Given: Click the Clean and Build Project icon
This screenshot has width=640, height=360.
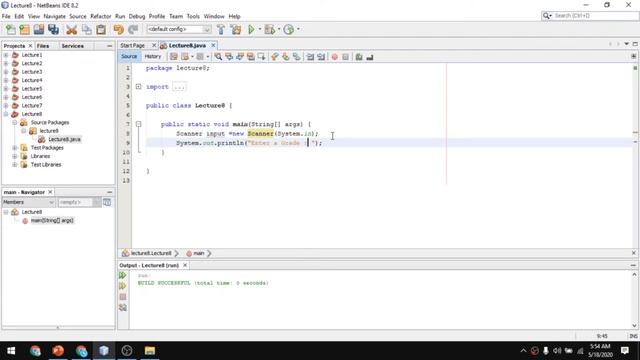Looking at the screenshot, I should tap(236, 29).
